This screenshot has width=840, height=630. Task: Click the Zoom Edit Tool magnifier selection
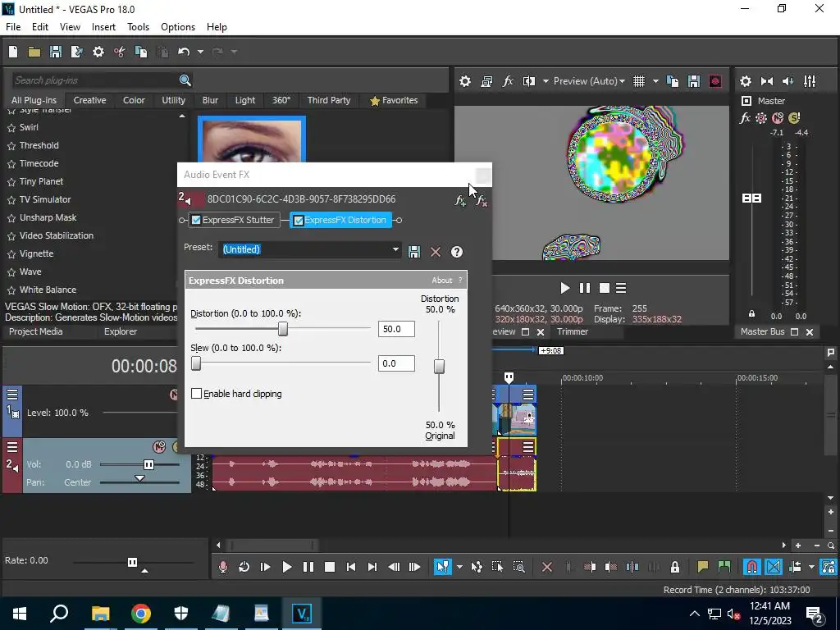coord(518,567)
